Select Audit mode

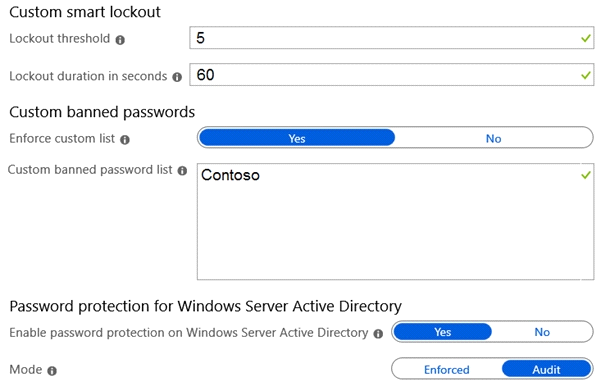(546, 370)
